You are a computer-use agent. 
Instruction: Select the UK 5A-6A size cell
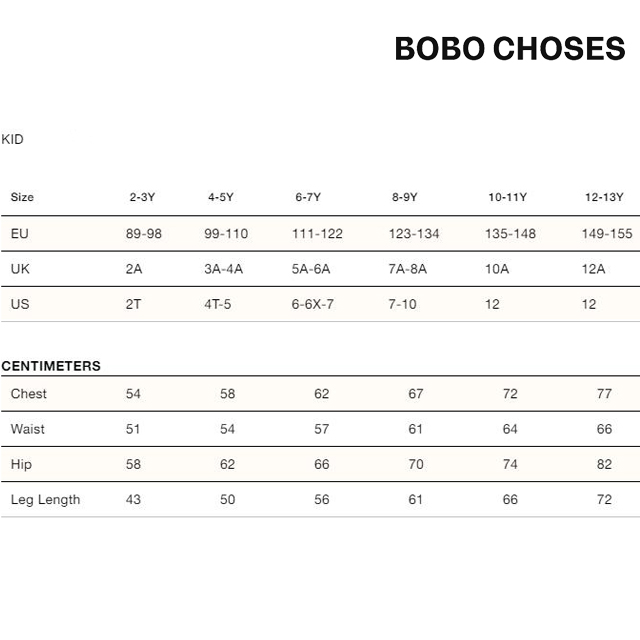[311, 269]
